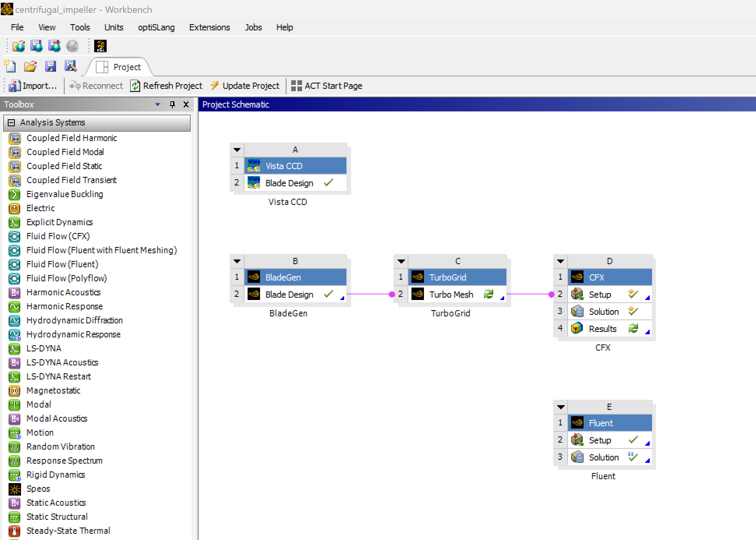Select Coupled Field Harmonic in toolbox
756x540 pixels.
[x=72, y=138]
